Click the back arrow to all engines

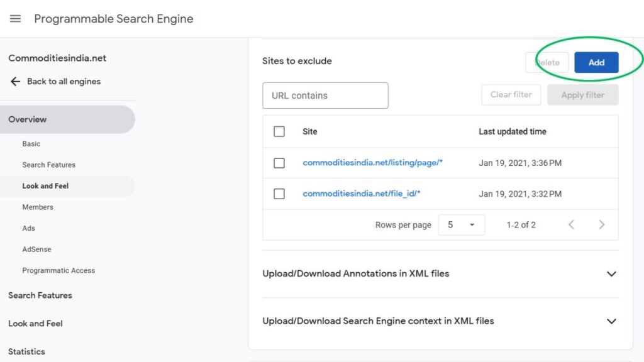pyautogui.click(x=15, y=81)
